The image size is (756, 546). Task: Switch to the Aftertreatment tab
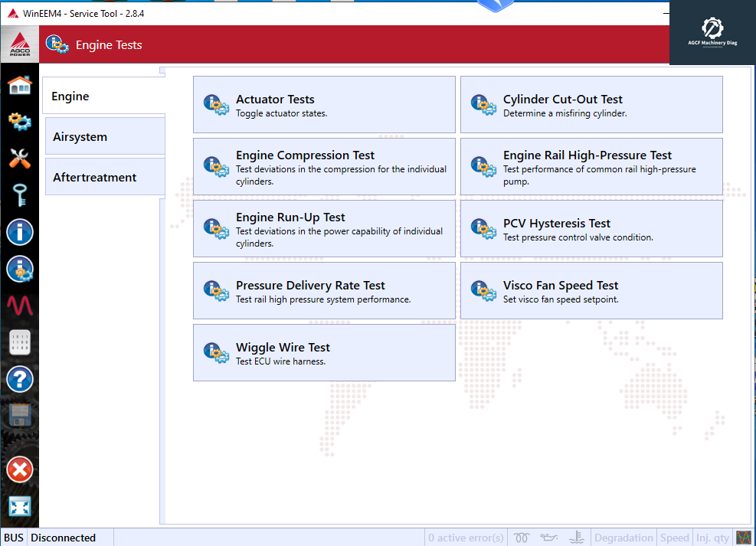105,178
